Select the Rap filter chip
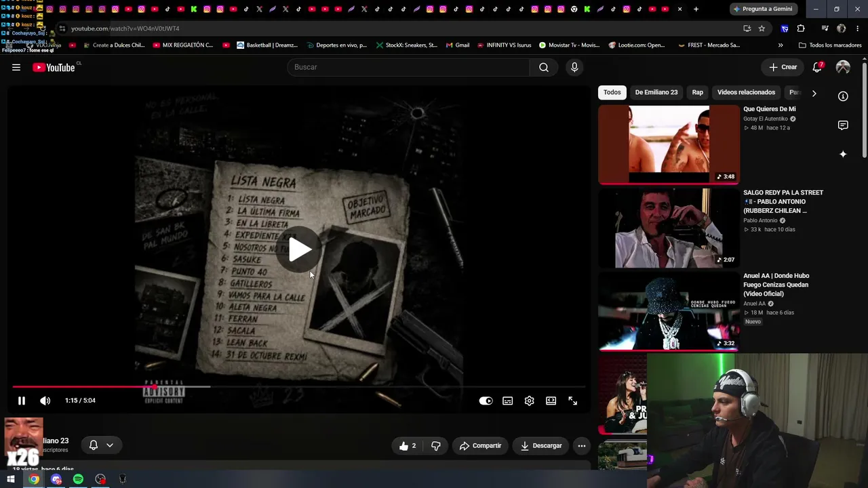 click(698, 92)
